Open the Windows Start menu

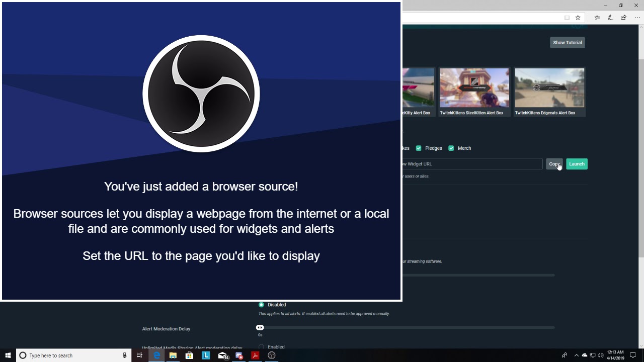8,355
